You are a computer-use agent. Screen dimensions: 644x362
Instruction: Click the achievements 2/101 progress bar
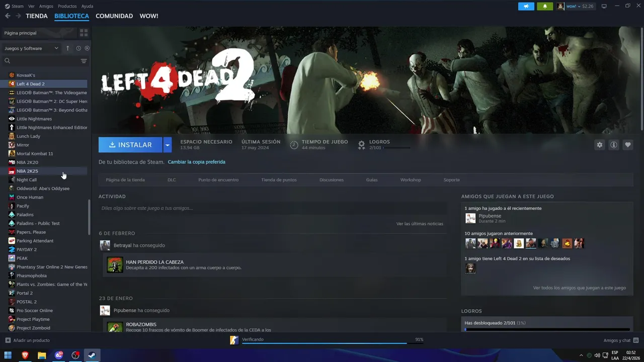pyautogui.click(x=546, y=329)
